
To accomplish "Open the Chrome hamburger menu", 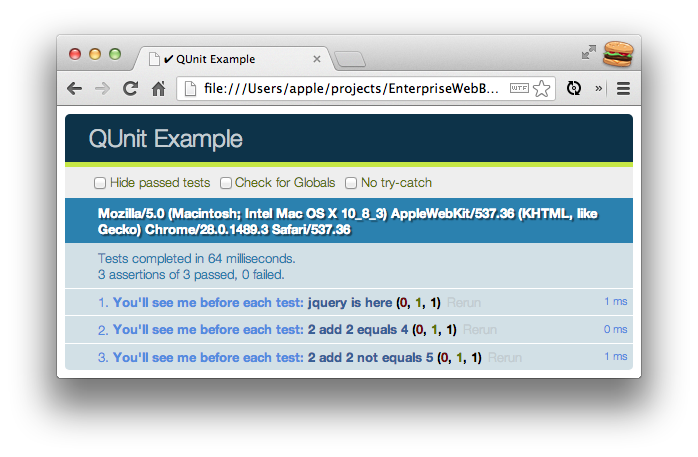I will [x=623, y=89].
